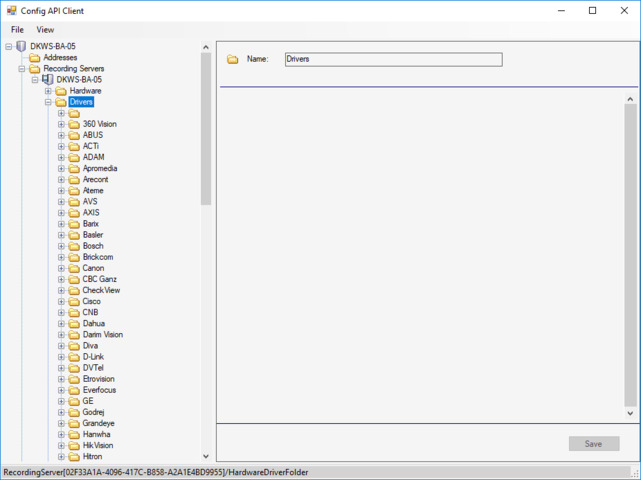641x480 pixels.
Task: Expand the Hardware tree node
Action: [x=48, y=91]
